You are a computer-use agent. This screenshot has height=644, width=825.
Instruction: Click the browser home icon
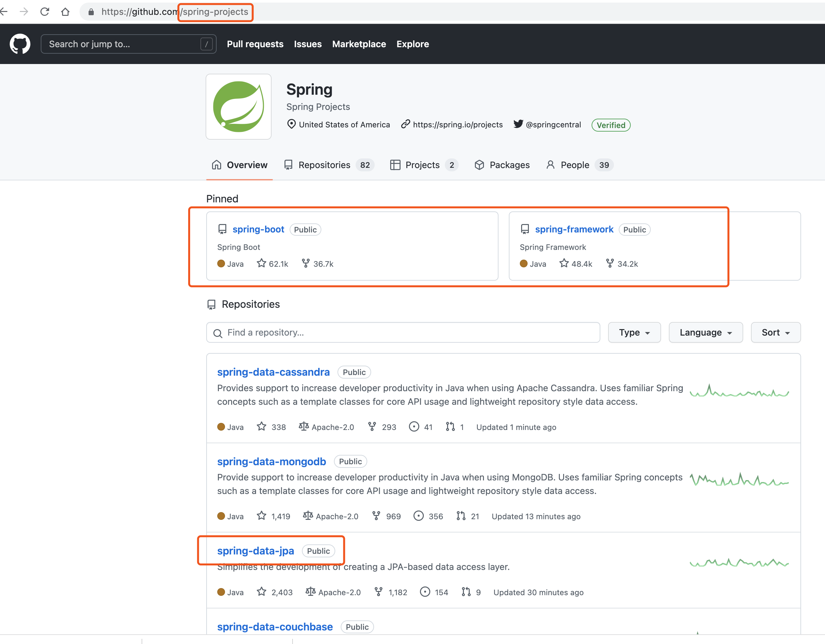click(65, 12)
